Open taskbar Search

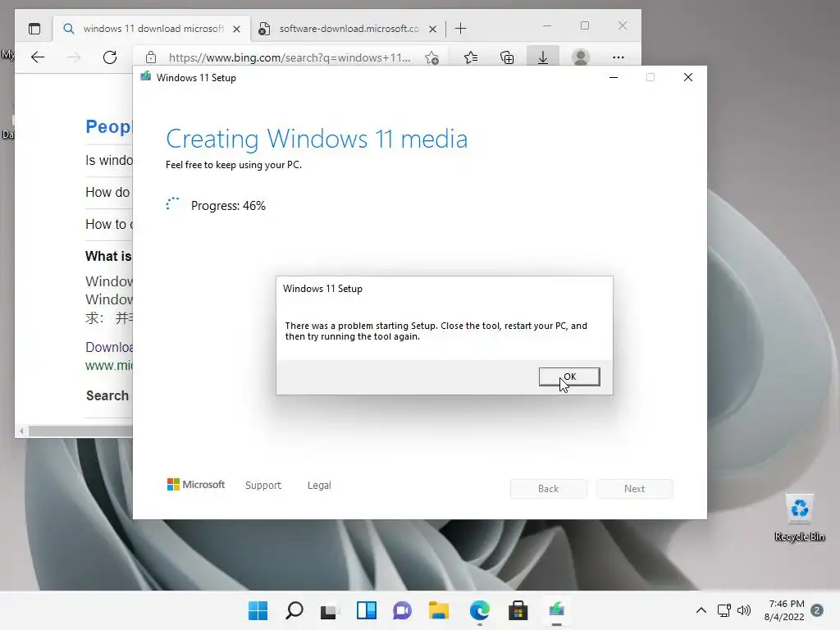[294, 610]
